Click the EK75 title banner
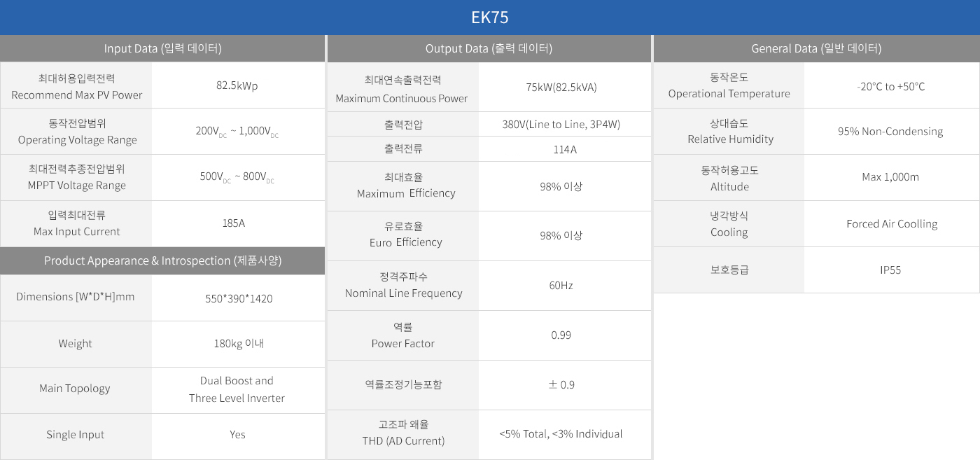 [x=490, y=18]
